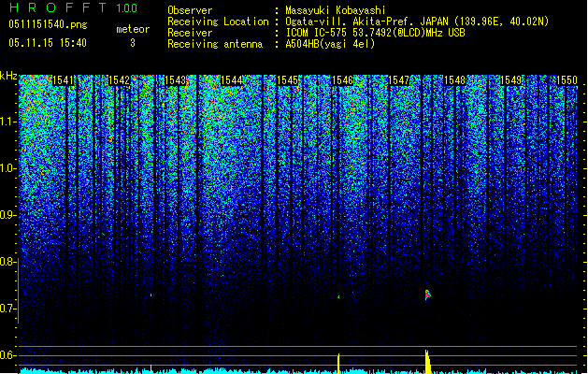Click the faint green echo before 1543
The width and height of the screenshot is (588, 374).
pos(151,295)
